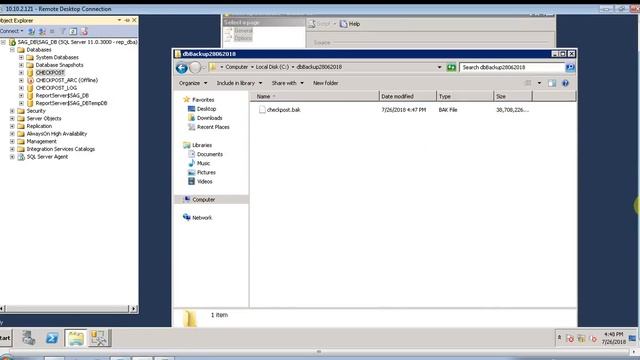The image size is (640, 360).
Task: Sort files by the Name column
Action: click(x=314, y=96)
